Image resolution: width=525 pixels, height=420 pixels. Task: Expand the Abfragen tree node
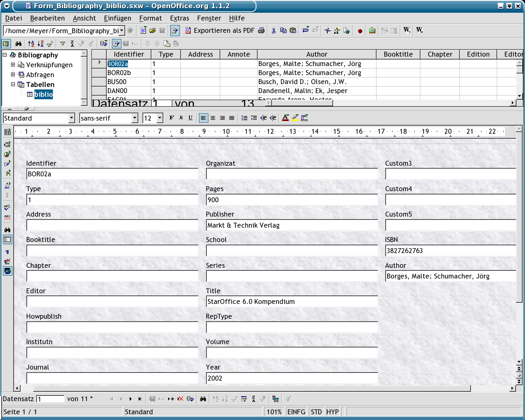tap(13, 75)
